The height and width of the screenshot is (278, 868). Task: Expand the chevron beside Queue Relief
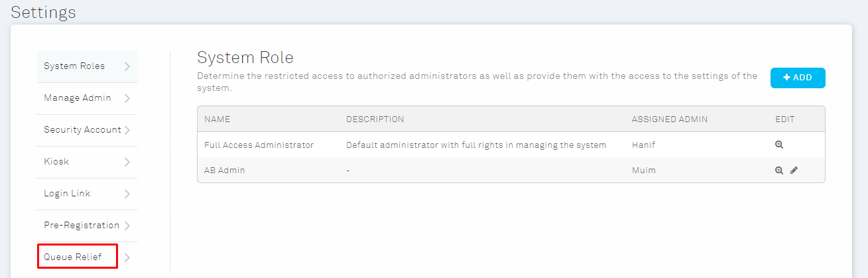pos(127,257)
